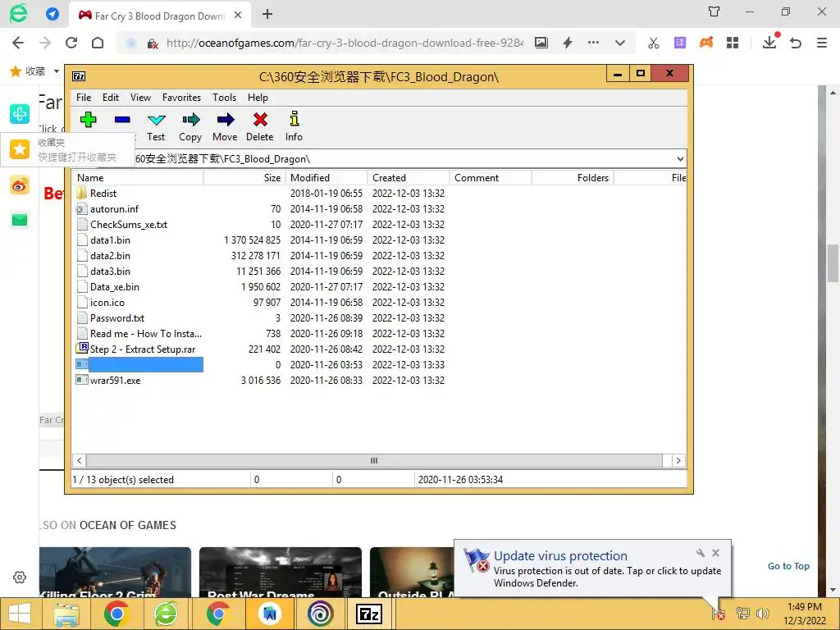Open File Explorer from taskbar

66,614
